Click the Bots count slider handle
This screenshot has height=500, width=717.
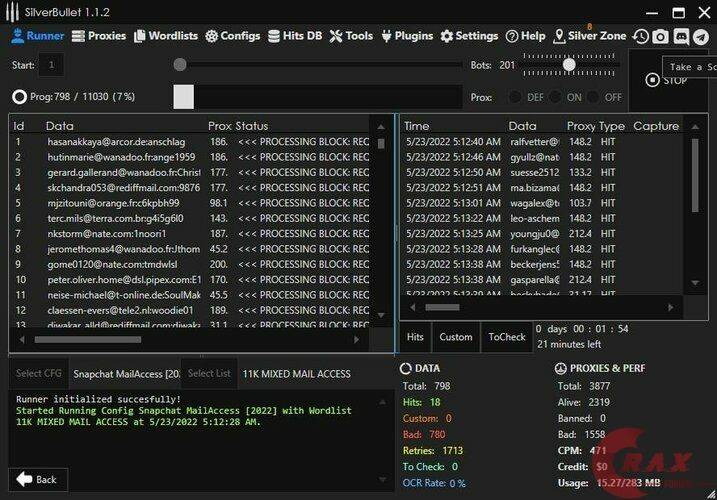point(569,65)
